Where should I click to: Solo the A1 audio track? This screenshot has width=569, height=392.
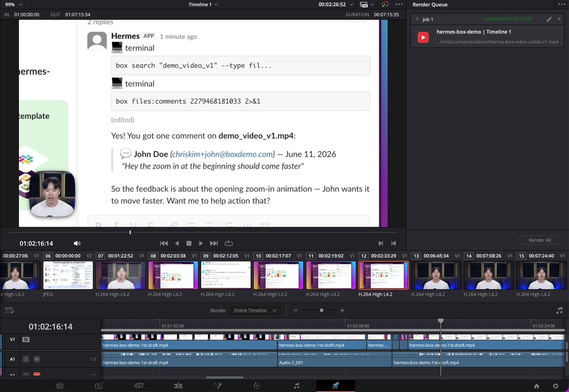(x=26, y=359)
